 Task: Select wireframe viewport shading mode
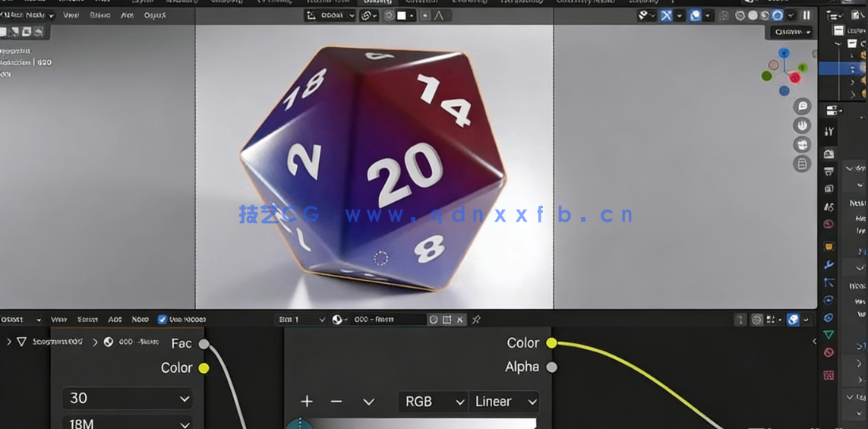click(x=742, y=15)
